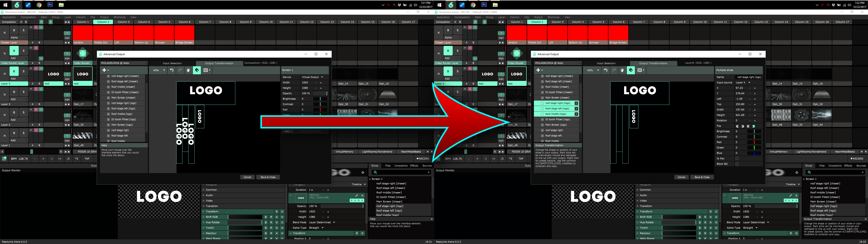Tick the Black BG checkbox
This screenshot has width=868, height=244.
(x=737, y=164)
